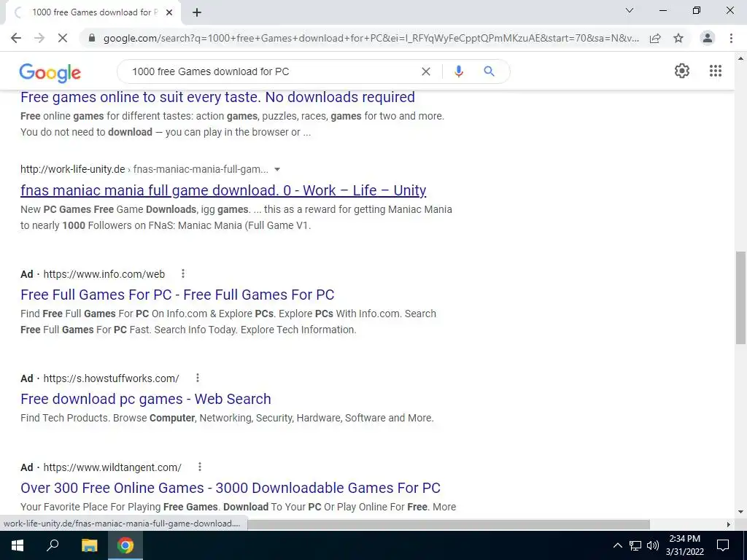This screenshot has width=747, height=560.
Task: Open Chrome profile avatar
Action: (708, 38)
